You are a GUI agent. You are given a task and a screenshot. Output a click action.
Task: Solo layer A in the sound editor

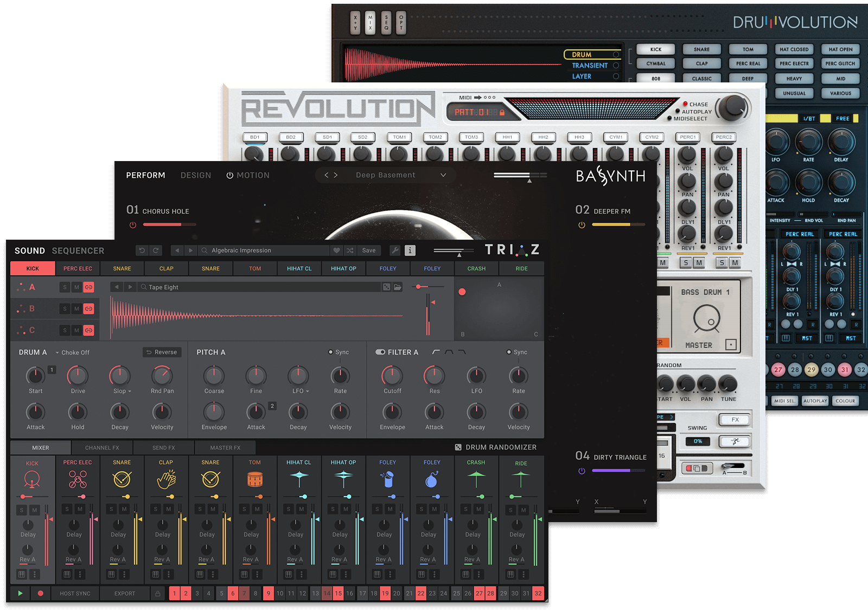[63, 287]
